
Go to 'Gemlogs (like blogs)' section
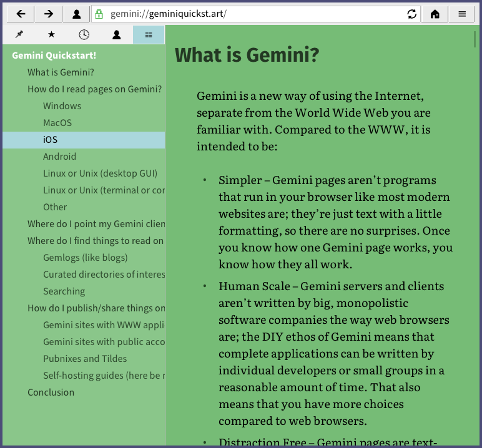click(x=85, y=258)
